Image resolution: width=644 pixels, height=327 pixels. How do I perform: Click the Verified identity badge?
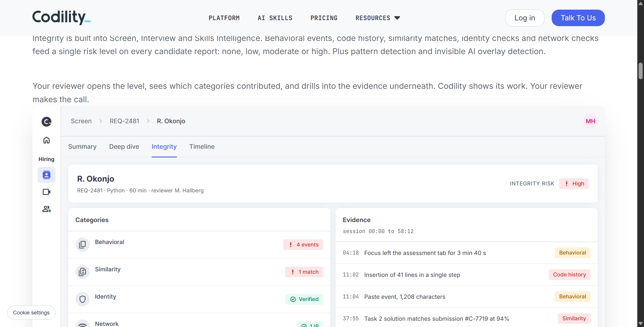pos(304,299)
